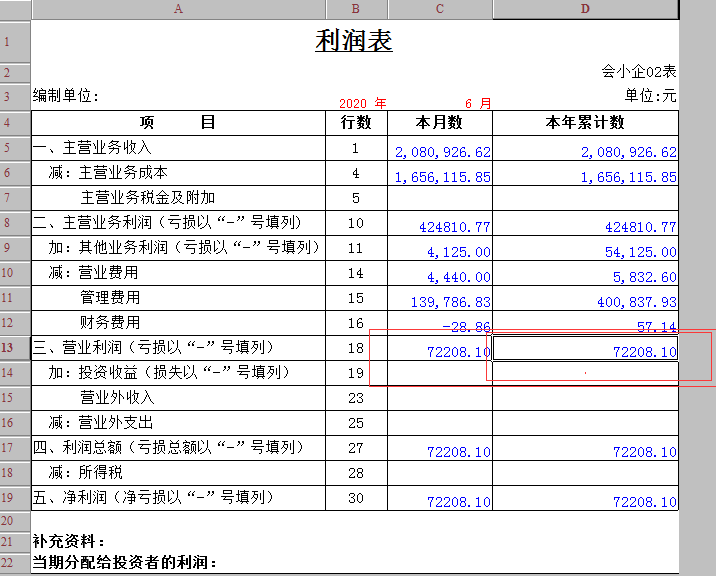Select value -28.86
Viewport: 716px width, 576px height.
[440, 323]
